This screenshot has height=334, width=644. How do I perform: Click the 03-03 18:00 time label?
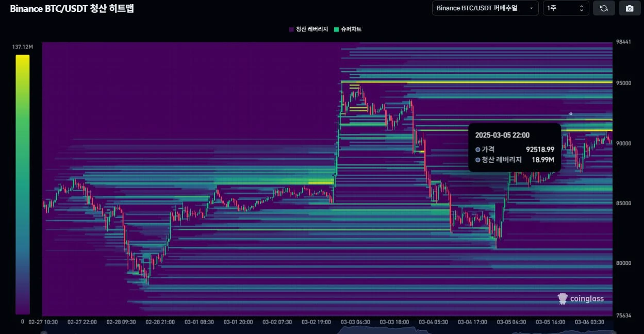click(x=394, y=322)
